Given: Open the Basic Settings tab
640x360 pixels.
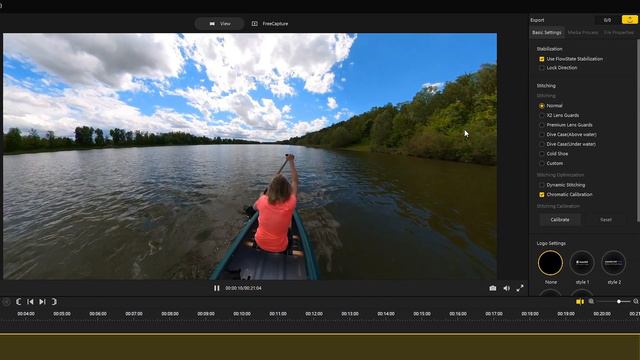Looking at the screenshot, I should tap(547, 32).
